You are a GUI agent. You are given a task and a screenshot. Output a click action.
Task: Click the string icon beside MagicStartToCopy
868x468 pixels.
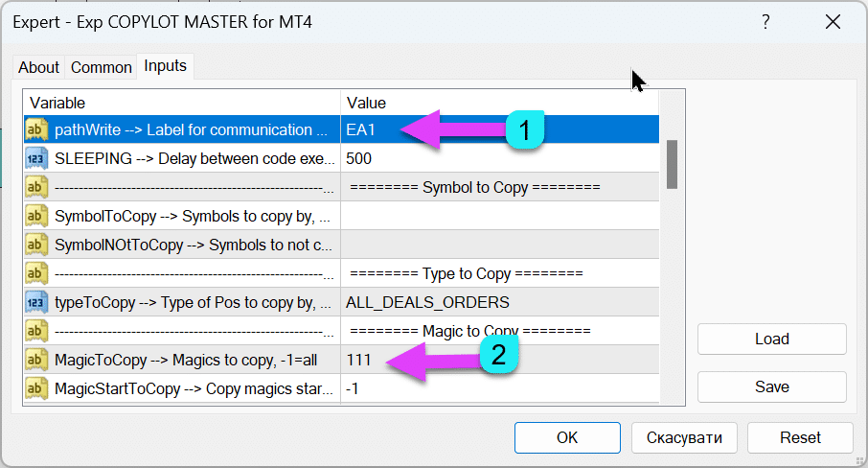point(37,388)
